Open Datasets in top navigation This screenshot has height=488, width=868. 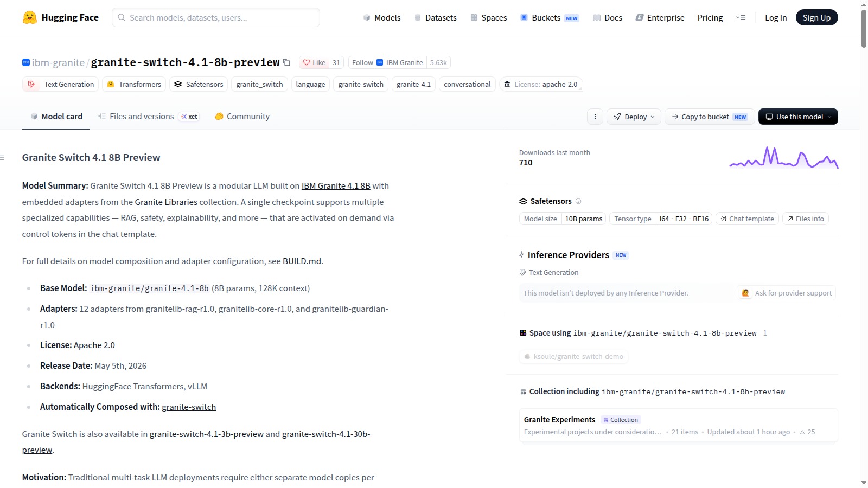[x=435, y=18]
